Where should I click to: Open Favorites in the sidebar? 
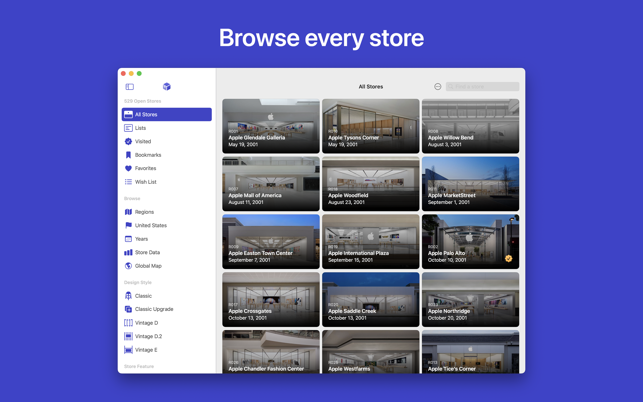(166, 168)
